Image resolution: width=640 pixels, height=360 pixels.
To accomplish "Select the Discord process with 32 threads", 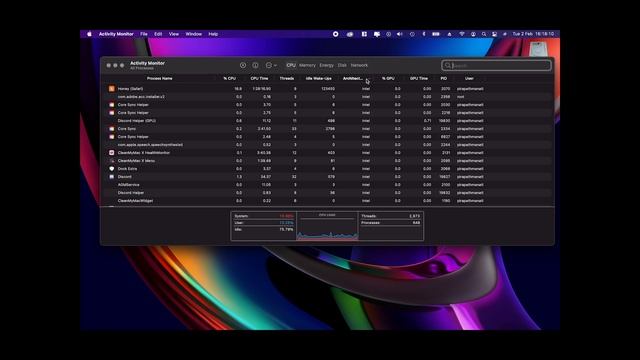I will point(327,177).
